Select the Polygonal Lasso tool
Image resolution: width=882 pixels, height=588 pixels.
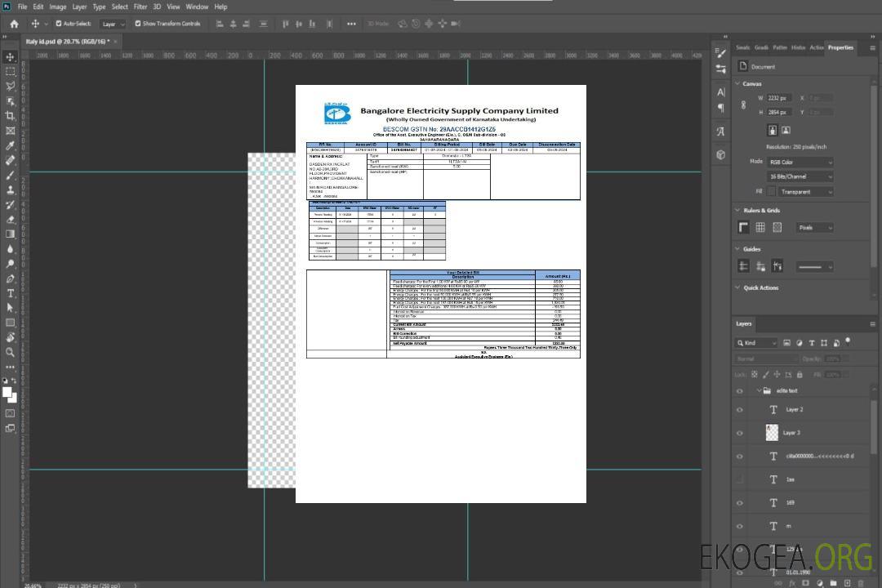coord(10,86)
